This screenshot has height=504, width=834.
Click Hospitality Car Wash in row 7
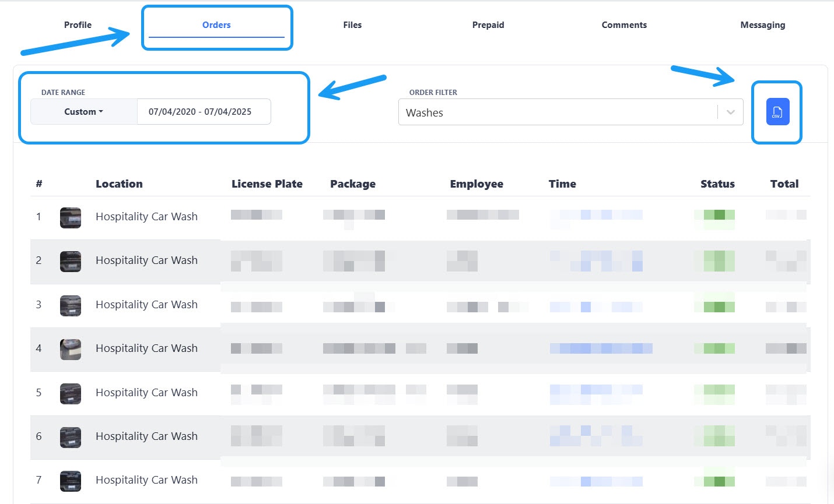tap(146, 480)
